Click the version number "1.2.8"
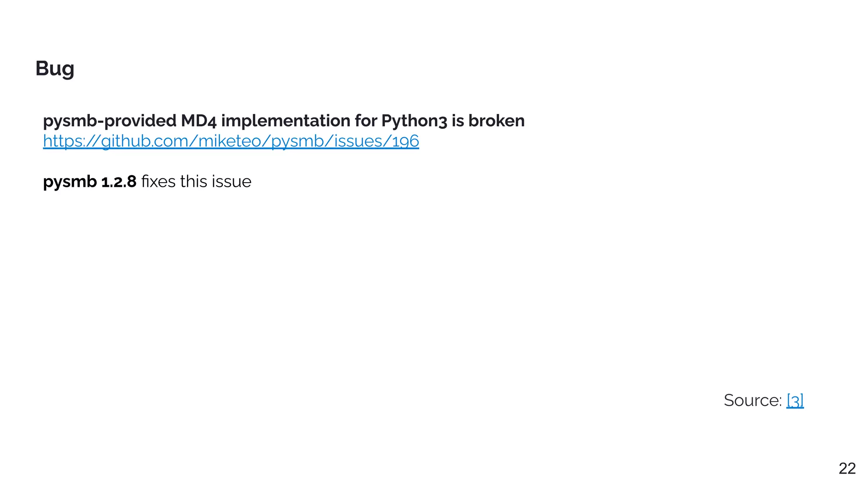 (119, 182)
